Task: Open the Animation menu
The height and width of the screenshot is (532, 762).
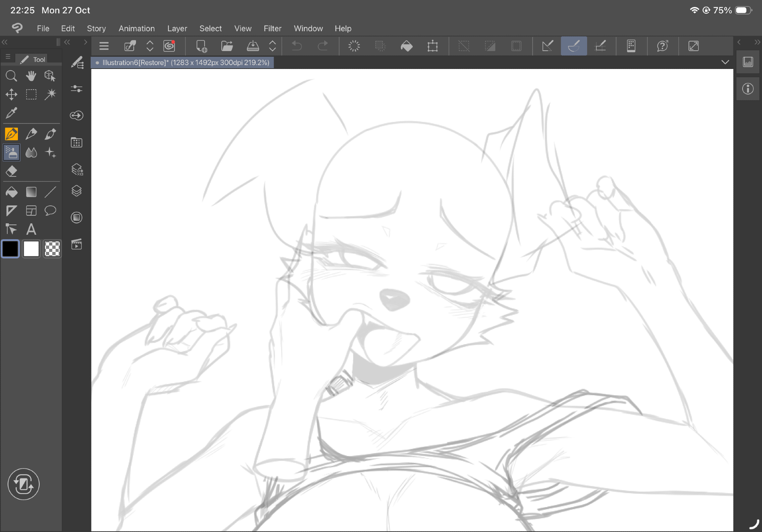Action: point(136,29)
